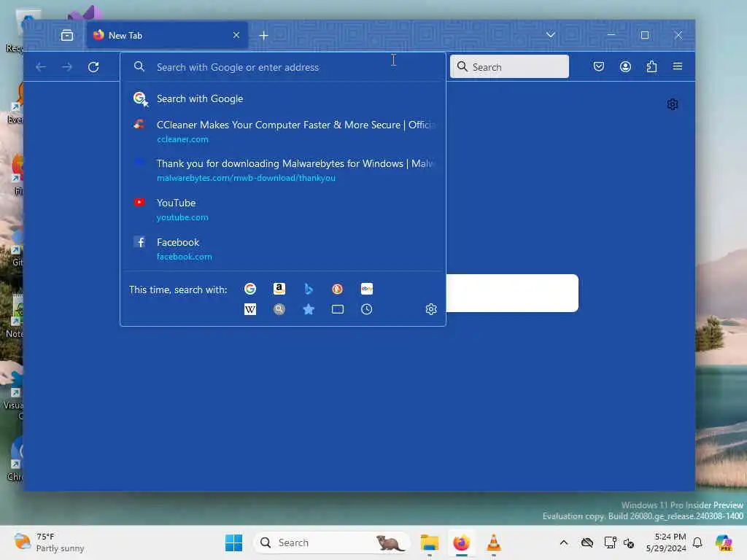747x560 pixels.
Task: Open new tab page personalize gear
Action: pyautogui.click(x=672, y=104)
